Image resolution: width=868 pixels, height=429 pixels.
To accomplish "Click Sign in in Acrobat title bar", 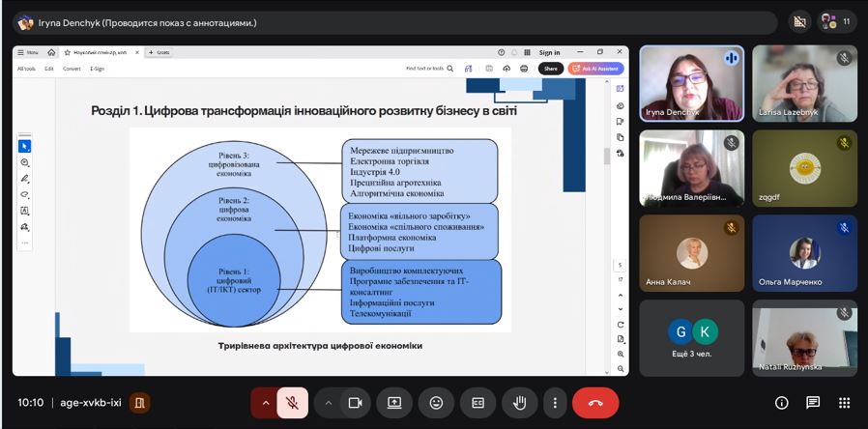I will [550, 52].
